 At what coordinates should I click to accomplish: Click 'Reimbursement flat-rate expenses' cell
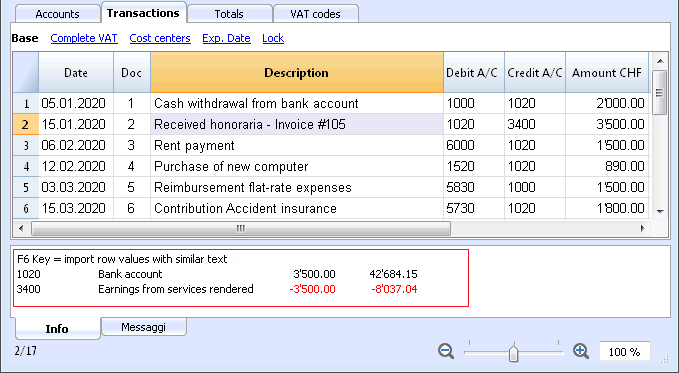297,188
